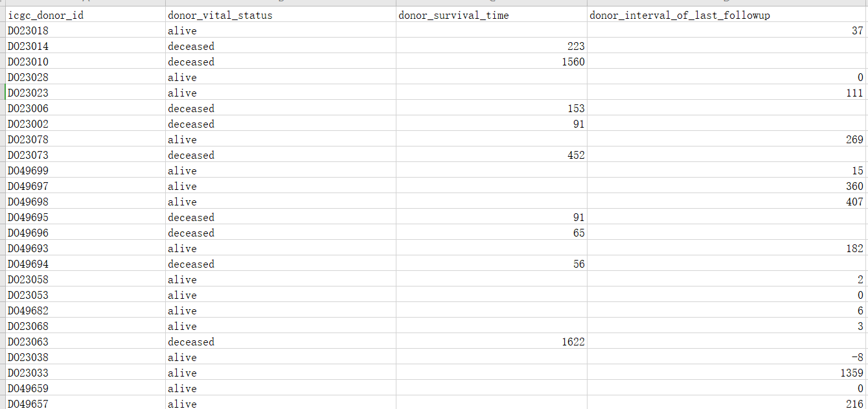Select the cell containing D023078
Viewport: 868px width, 409px height.
[x=85, y=139]
